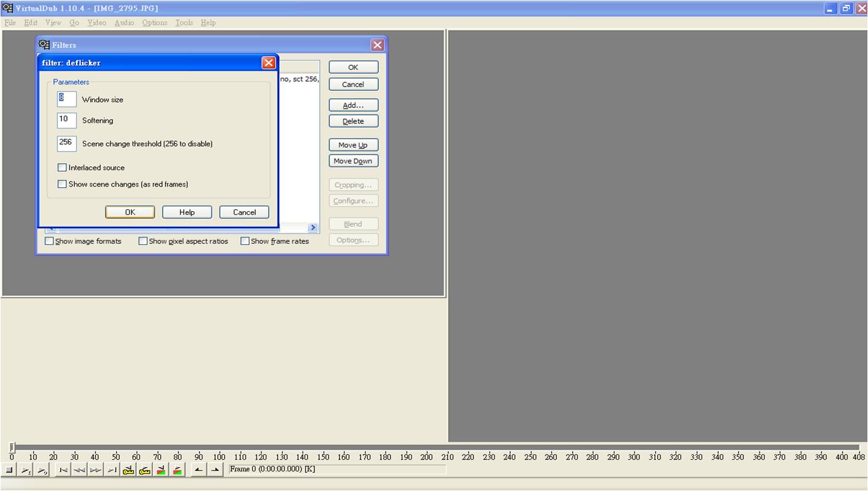868x491 pixels.
Task: Step backward with the rewind arrows icon
Action: [x=79, y=470]
